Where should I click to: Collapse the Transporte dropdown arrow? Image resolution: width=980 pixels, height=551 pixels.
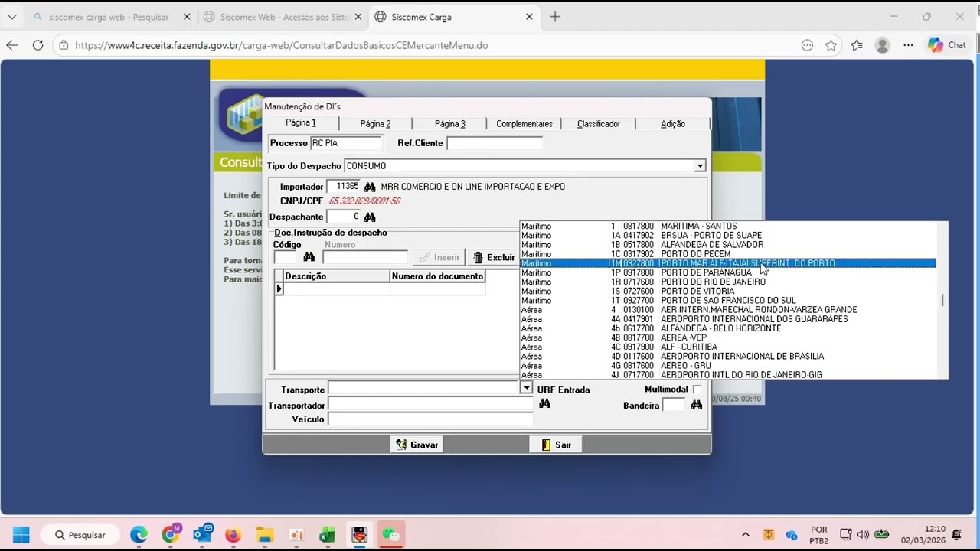coord(526,388)
